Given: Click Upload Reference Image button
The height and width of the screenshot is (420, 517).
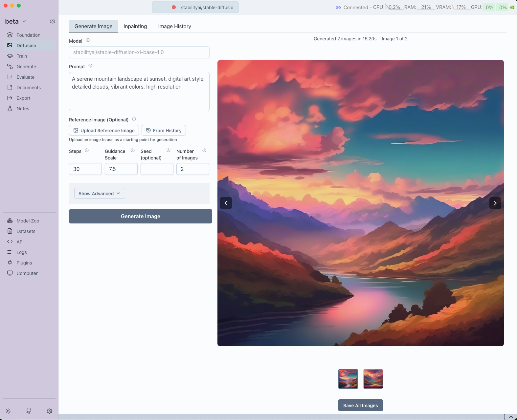Looking at the screenshot, I should (104, 131).
